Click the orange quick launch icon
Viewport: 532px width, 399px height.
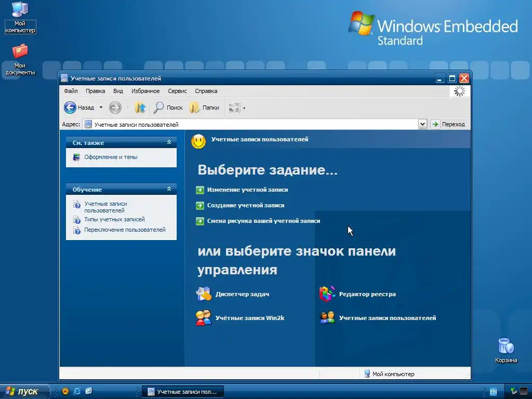pyautogui.click(x=65, y=391)
